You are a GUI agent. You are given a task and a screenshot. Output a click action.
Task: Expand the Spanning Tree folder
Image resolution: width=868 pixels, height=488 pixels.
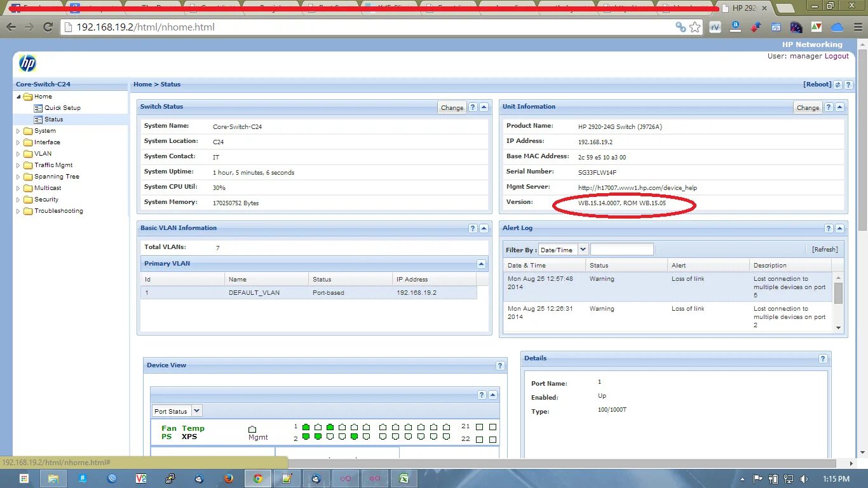click(x=18, y=177)
